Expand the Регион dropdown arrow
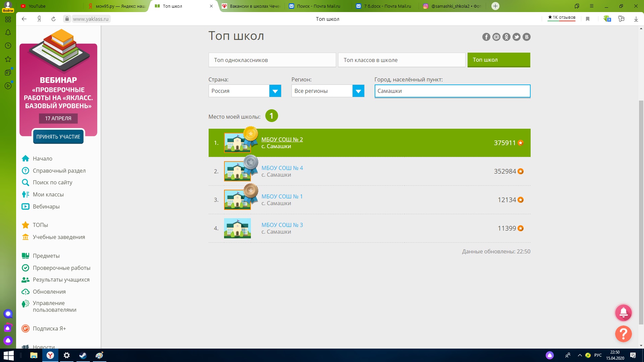Screen dimensions: 644x362 pyautogui.click(x=358, y=91)
